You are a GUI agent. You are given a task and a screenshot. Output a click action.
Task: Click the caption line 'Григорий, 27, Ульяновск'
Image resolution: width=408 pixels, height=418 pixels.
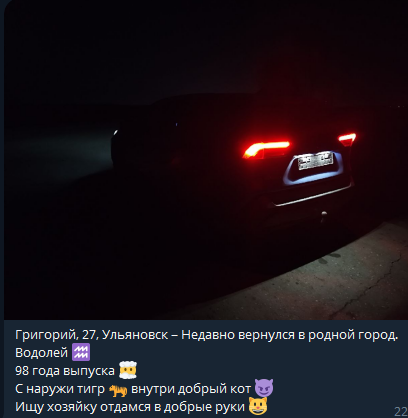point(92,335)
